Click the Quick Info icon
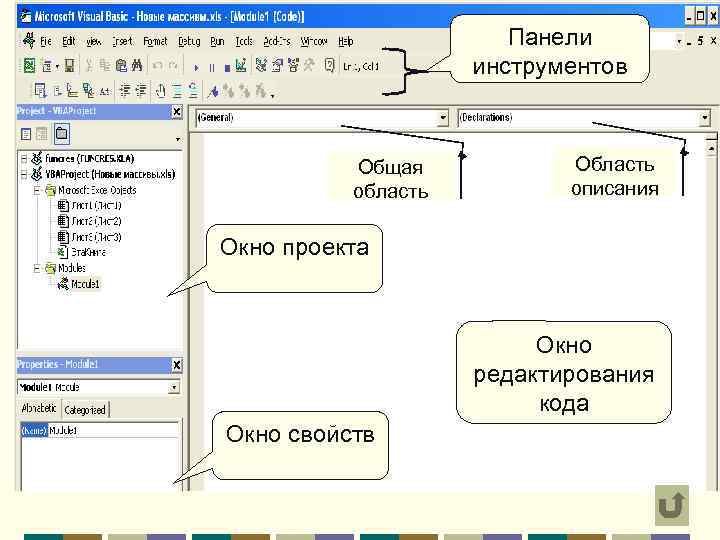The width and height of the screenshot is (720, 540). (72, 91)
